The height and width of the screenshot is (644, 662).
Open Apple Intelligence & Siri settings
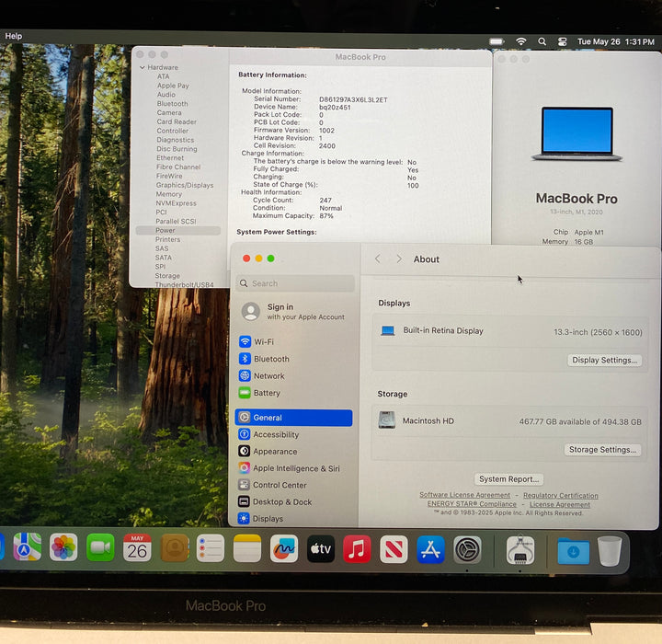tap(294, 468)
